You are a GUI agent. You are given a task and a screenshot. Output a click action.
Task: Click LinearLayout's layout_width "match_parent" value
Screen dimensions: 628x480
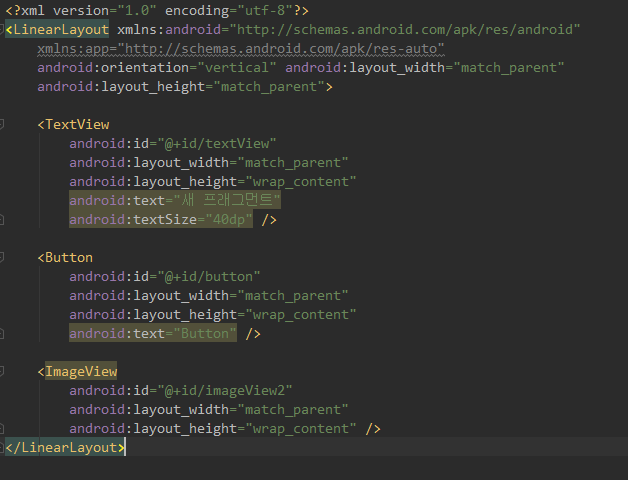point(509,68)
